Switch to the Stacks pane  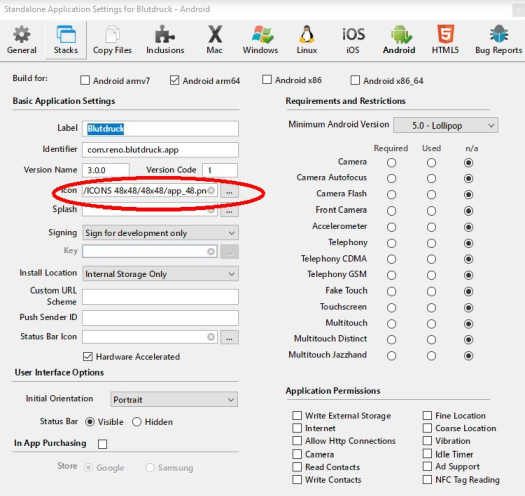pos(66,40)
